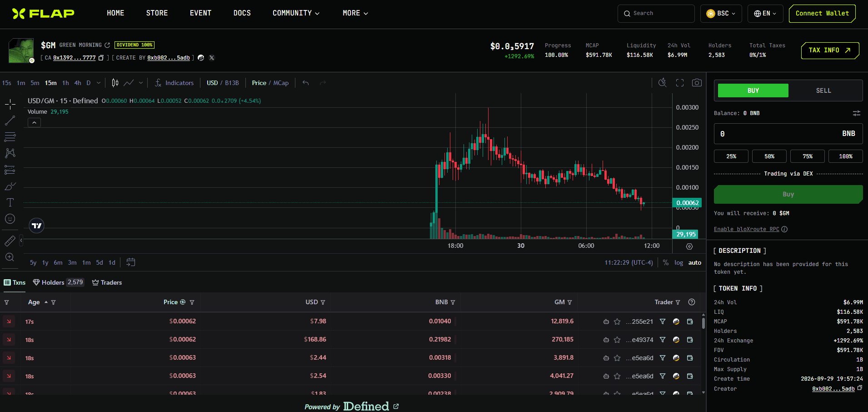Image resolution: width=868 pixels, height=412 pixels.
Task: Open the timeframe interval dropdown arrow
Action: (x=99, y=83)
